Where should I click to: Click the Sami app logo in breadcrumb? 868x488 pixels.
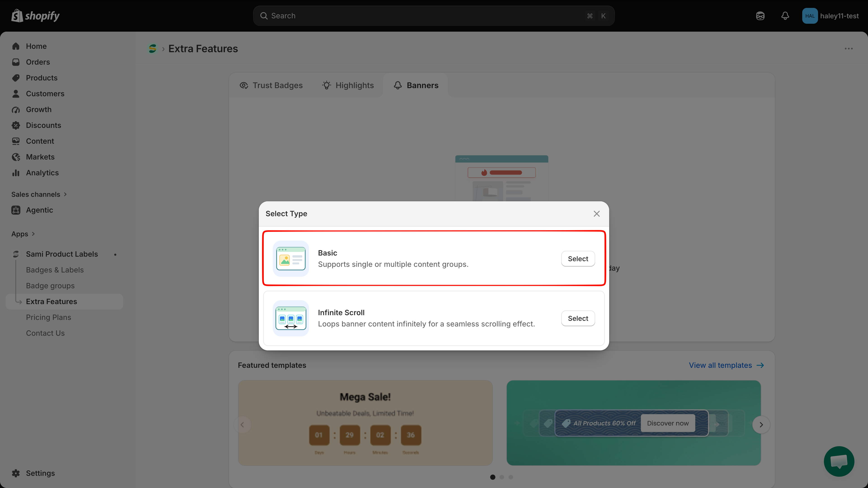tap(153, 49)
